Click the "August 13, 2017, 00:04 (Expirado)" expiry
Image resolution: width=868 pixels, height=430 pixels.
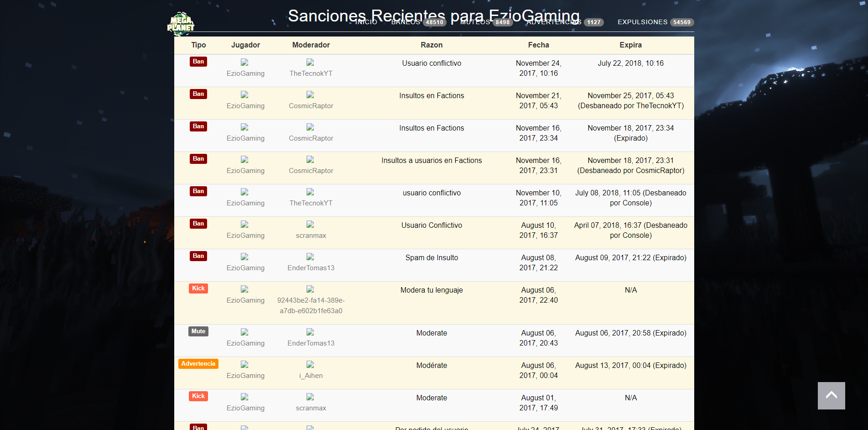631,366
